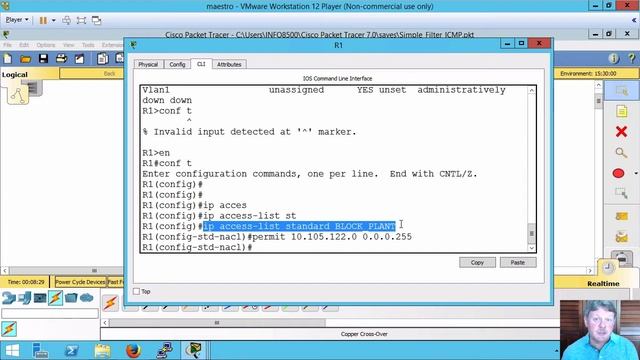Select the Inspect magnifier tool
The height and width of the screenshot is (360, 640).
621,153
